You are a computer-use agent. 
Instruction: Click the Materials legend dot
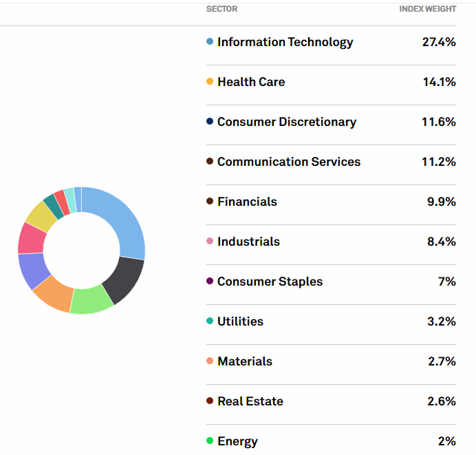pos(210,361)
